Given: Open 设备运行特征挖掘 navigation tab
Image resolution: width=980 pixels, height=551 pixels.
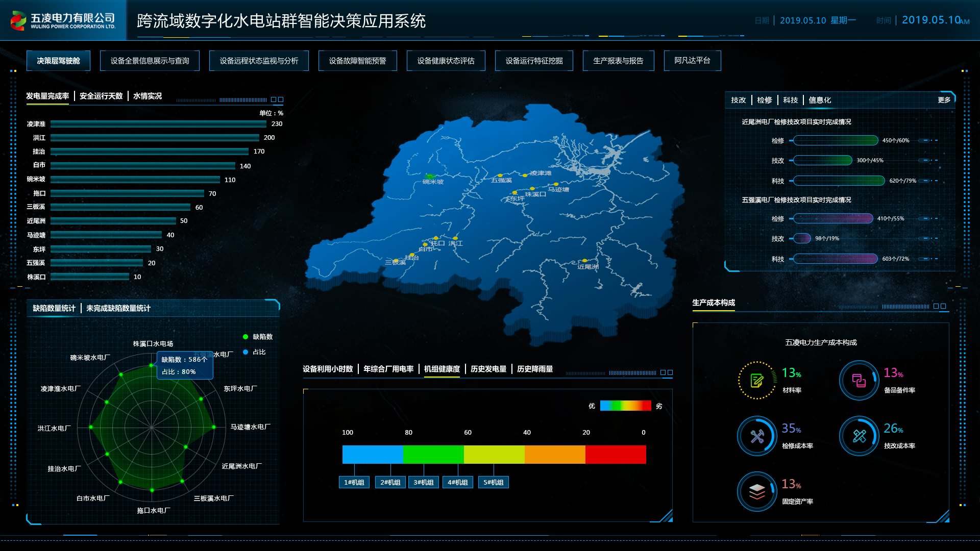Looking at the screenshot, I should tap(534, 61).
